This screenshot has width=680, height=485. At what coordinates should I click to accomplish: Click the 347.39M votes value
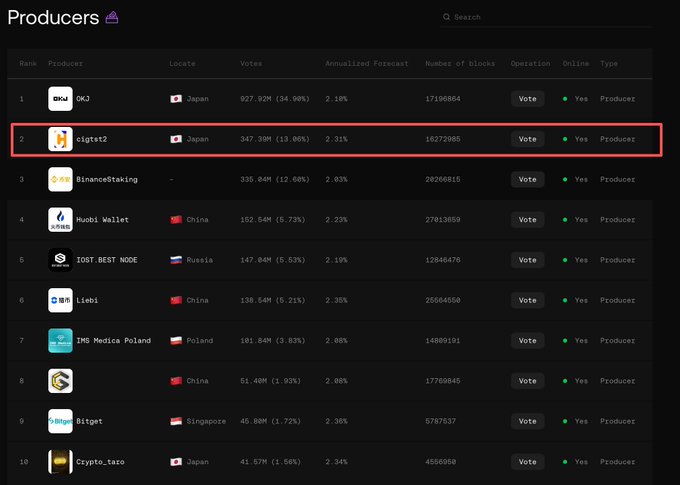tap(275, 139)
